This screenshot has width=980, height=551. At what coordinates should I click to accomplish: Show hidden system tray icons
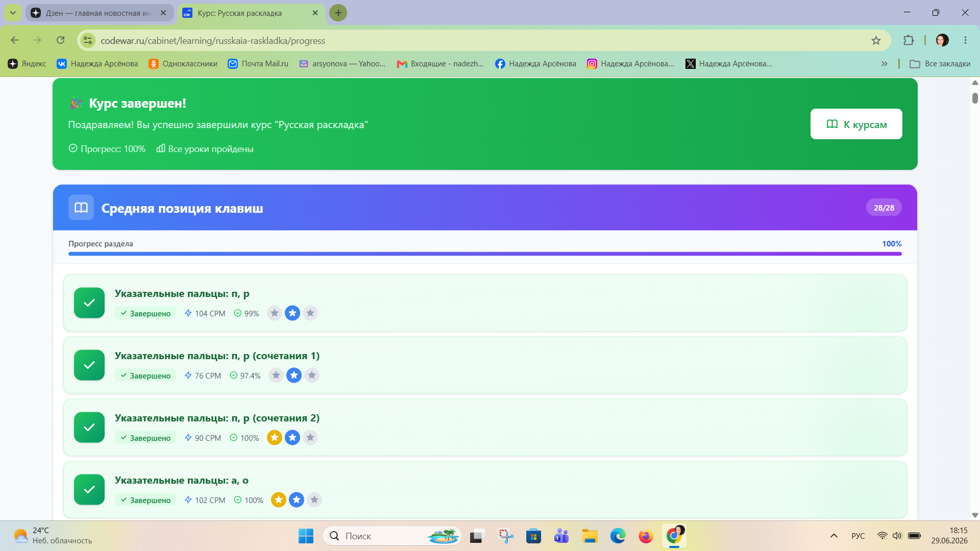pos(834,536)
